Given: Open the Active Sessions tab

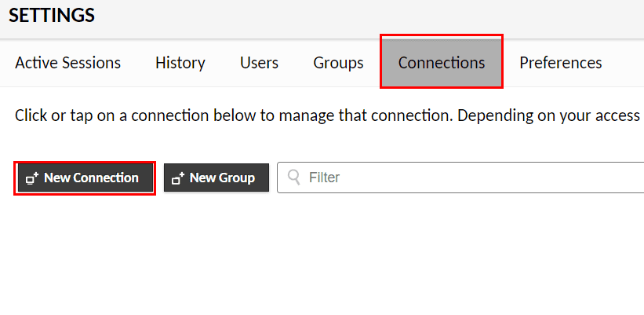Looking at the screenshot, I should click(x=67, y=63).
